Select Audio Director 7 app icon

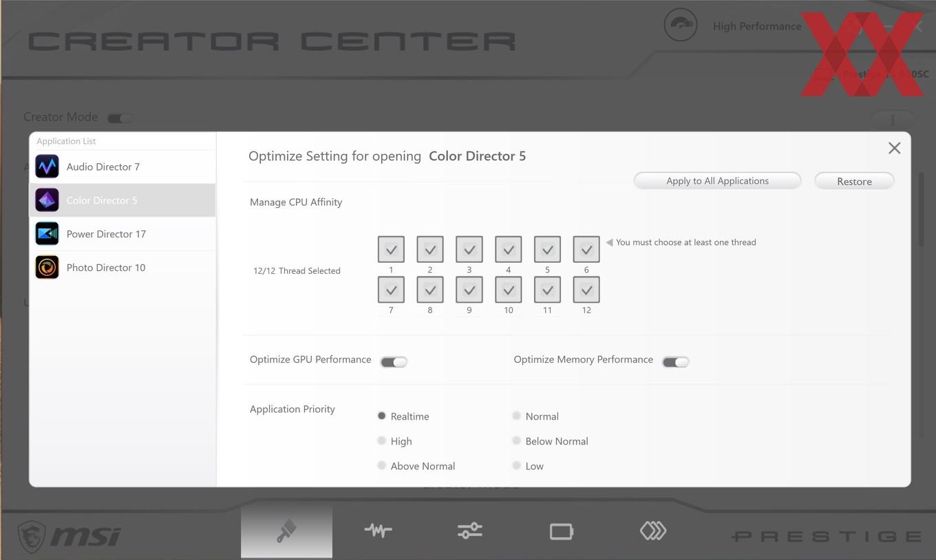coord(47,166)
